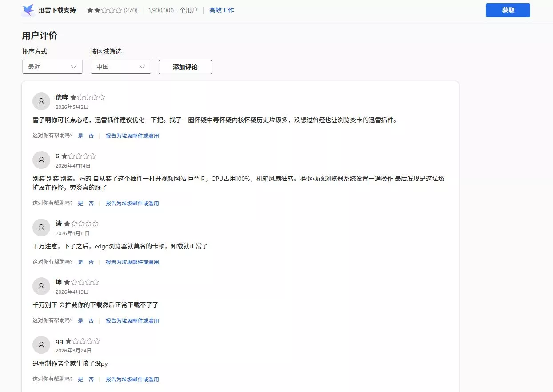The image size is (553, 392).
Task: Click the blue 获取 button
Action: [x=508, y=10]
